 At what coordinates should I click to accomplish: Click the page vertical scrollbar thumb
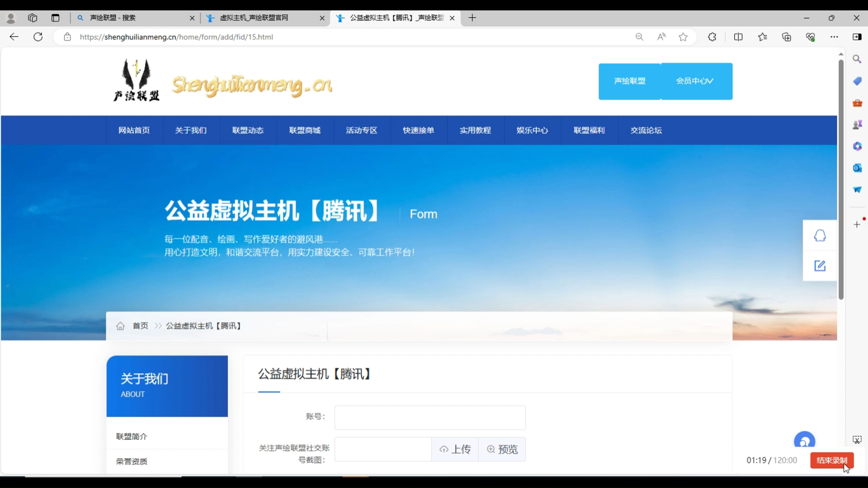(841, 179)
